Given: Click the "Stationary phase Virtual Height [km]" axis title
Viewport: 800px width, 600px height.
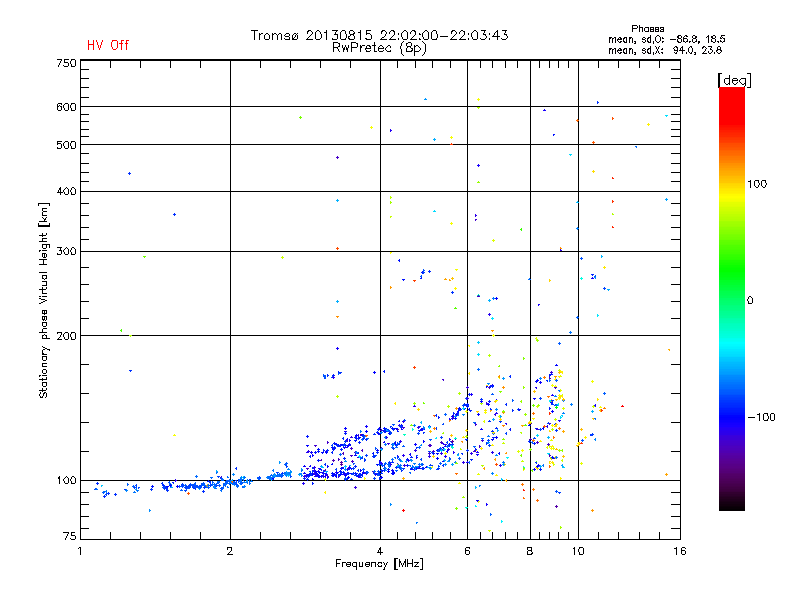Looking at the screenshot, I should [x=43, y=300].
